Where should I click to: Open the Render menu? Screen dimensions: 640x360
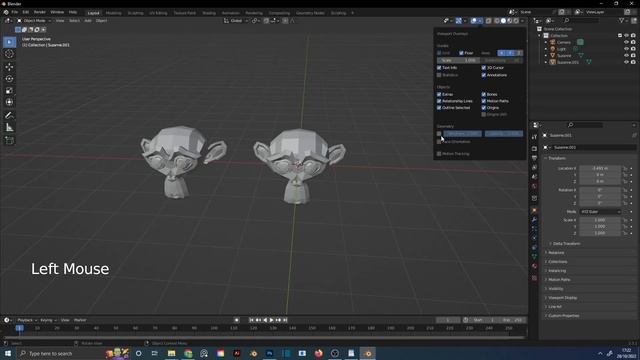pos(40,12)
